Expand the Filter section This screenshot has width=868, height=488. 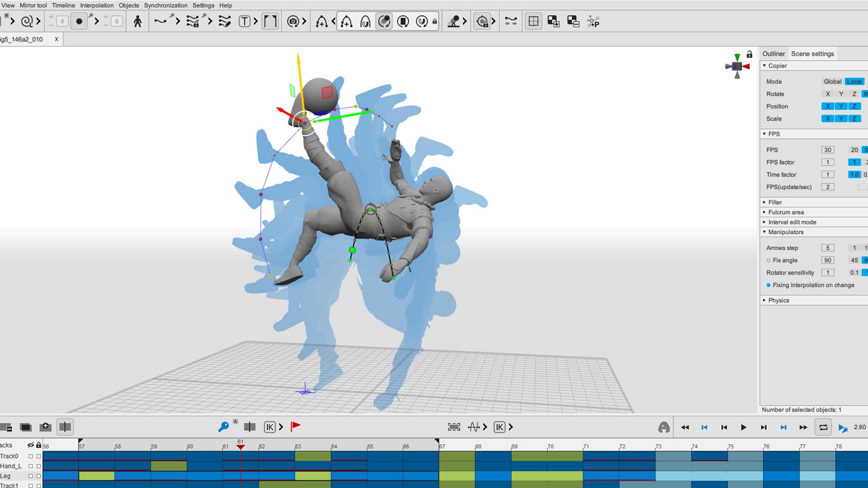(x=764, y=202)
